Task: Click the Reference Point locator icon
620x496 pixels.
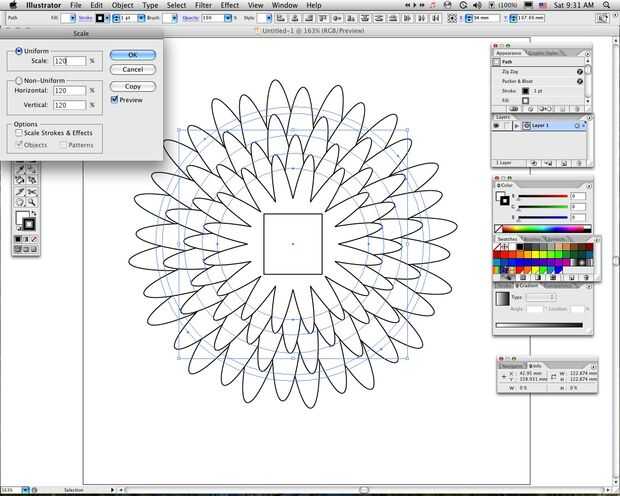Action: [452, 18]
